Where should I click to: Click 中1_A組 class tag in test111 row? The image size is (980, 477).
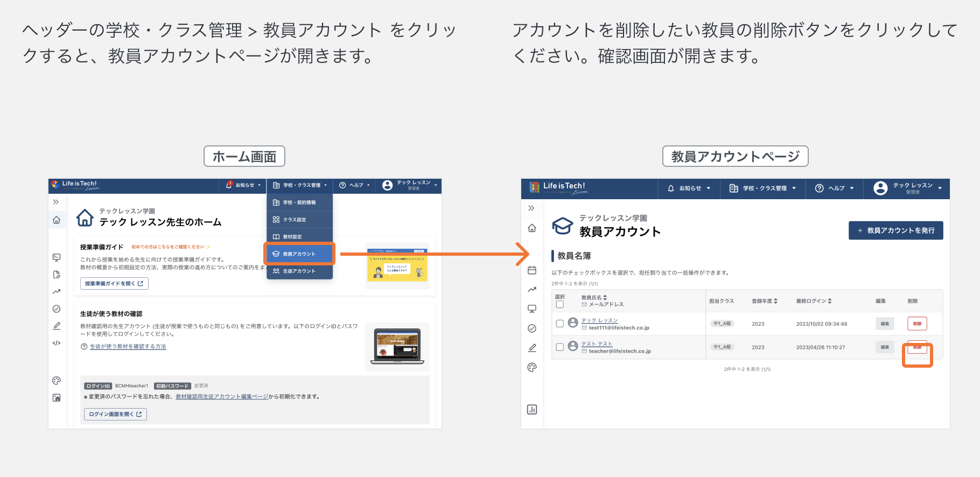click(722, 324)
